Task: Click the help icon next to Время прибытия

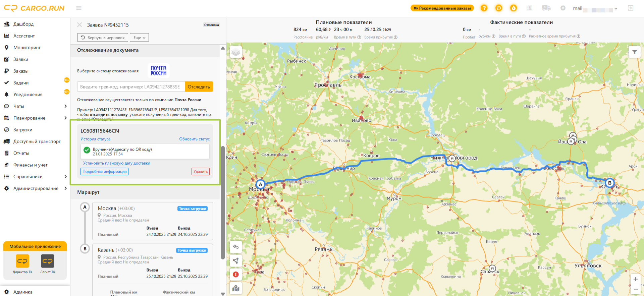Action: point(395,37)
